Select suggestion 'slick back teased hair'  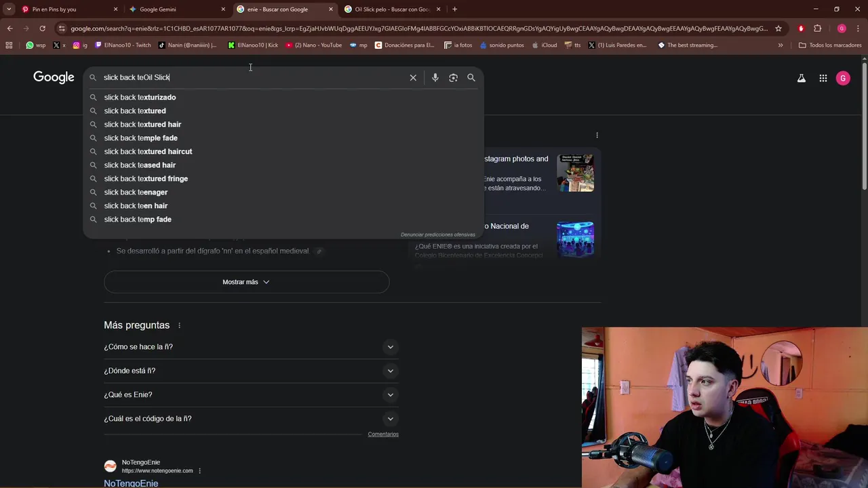tap(283, 165)
